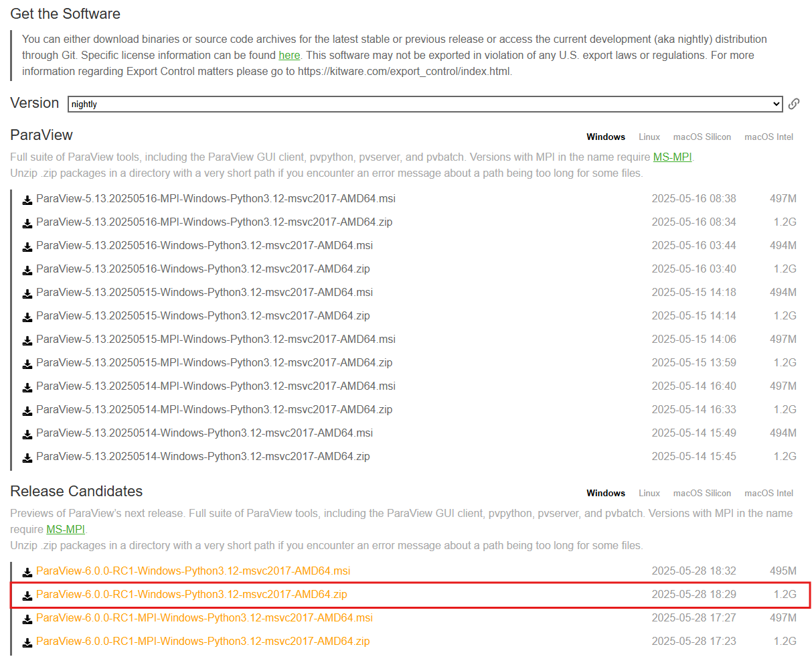Download ParaView-5.13.20250516-Windows-Python3.12-msvc2017-AMD64.zip
Image resolution: width=812 pixels, height=667 pixels.
[203, 269]
